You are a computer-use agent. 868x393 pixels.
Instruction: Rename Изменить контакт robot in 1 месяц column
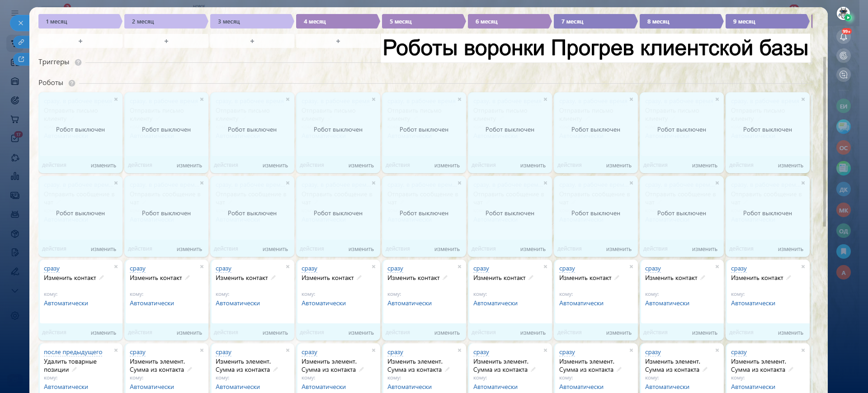point(101,278)
